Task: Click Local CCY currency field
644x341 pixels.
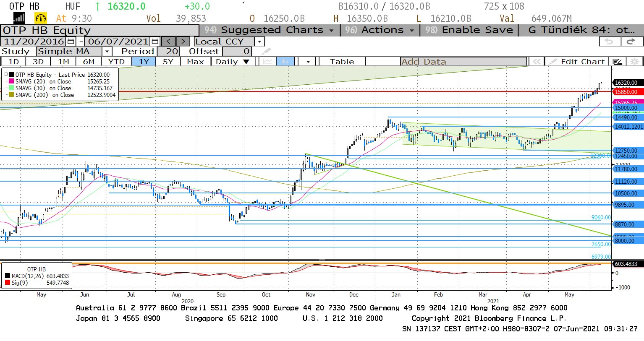Action: [225, 42]
